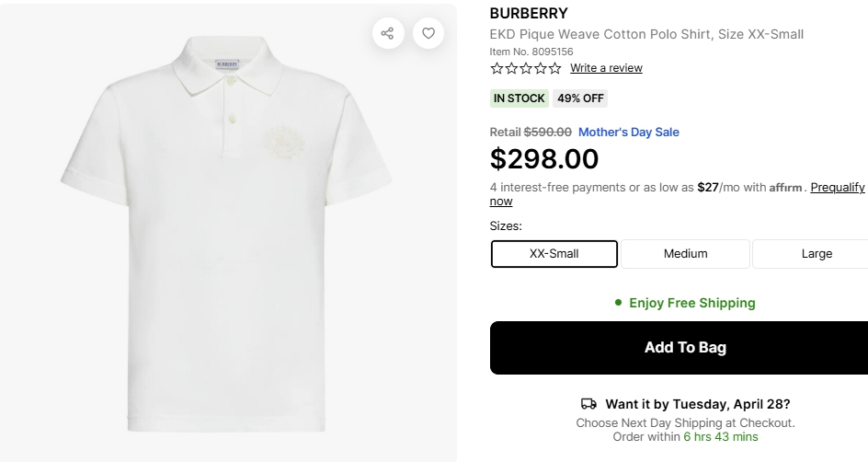
Task: Click the embroidered crest on the polo
Action: tap(280, 140)
